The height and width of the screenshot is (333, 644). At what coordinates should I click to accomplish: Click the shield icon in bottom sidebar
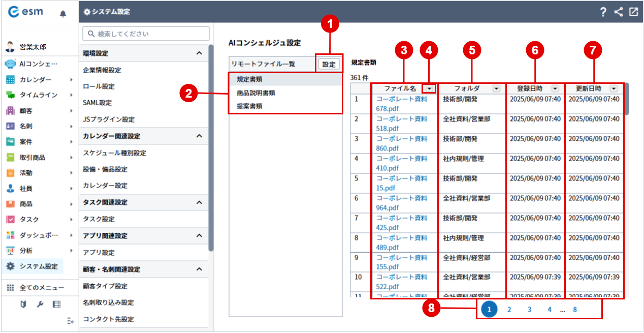23,304
